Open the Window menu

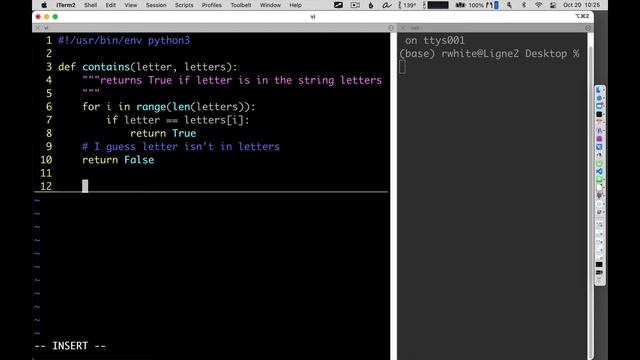coord(270,5)
